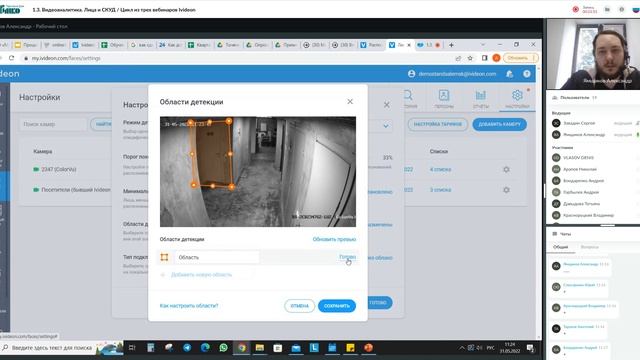Click the browser share icon
Viewport: 640px width, 360px height.
(x=458, y=58)
